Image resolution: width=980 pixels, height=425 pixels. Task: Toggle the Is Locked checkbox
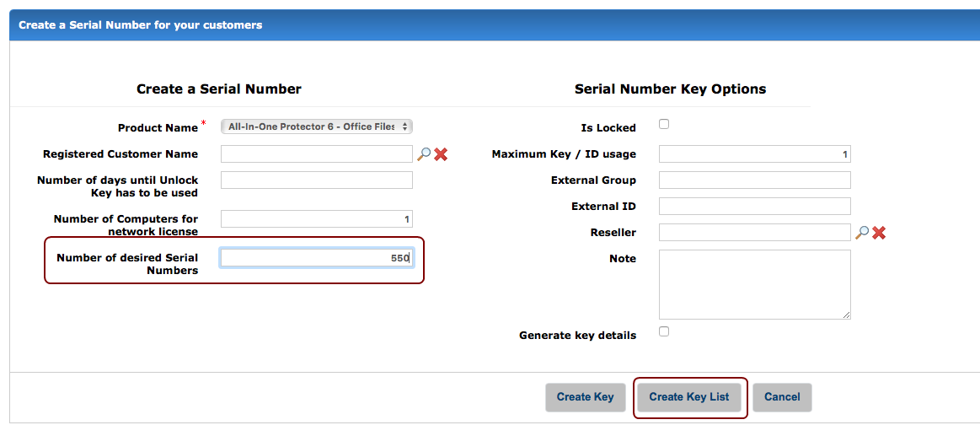(664, 124)
